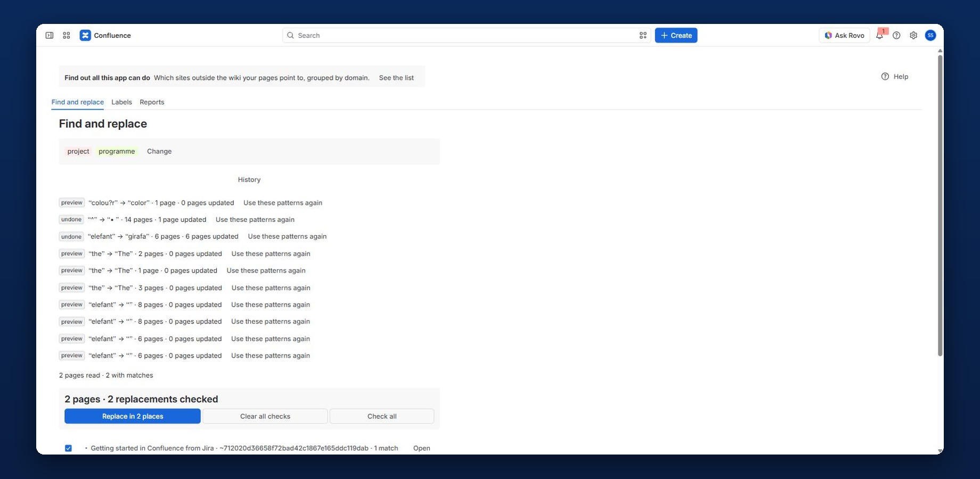Reuse patterns for the→The 1 page entry
Screen dimensions: 980x479
coord(266,270)
